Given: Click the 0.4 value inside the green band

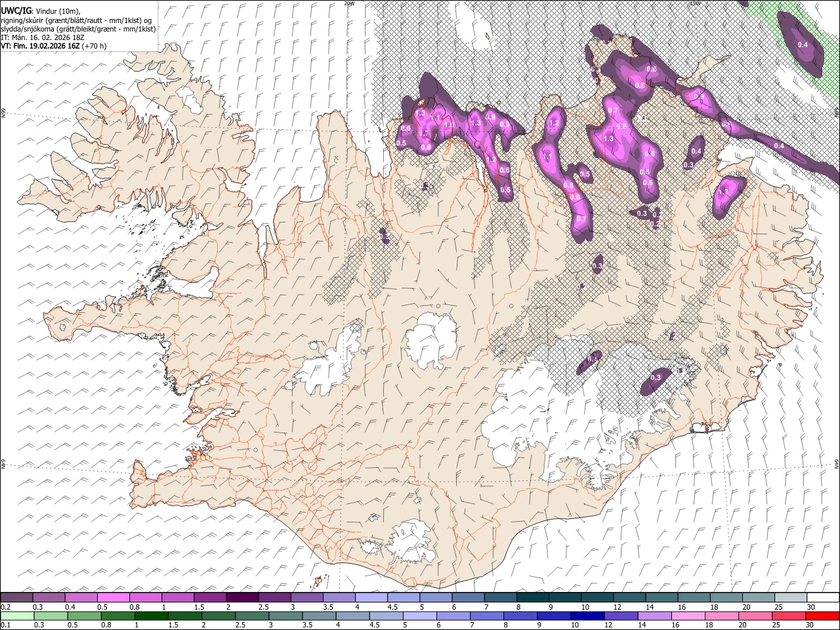Looking at the screenshot, I should tap(802, 45).
